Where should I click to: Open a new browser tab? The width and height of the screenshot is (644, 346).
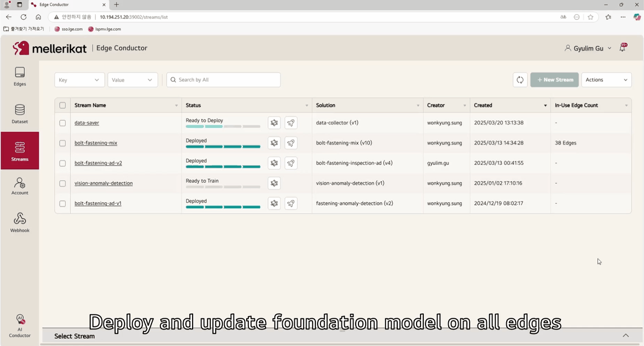[116, 4]
